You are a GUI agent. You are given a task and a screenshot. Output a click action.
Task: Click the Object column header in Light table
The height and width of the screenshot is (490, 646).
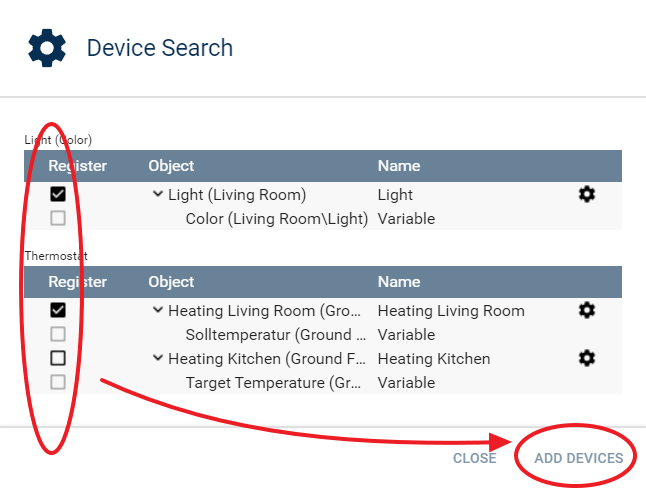(171, 166)
